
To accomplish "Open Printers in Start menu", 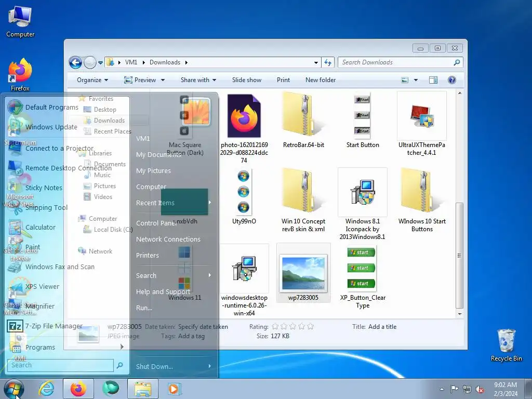I will coord(147,255).
